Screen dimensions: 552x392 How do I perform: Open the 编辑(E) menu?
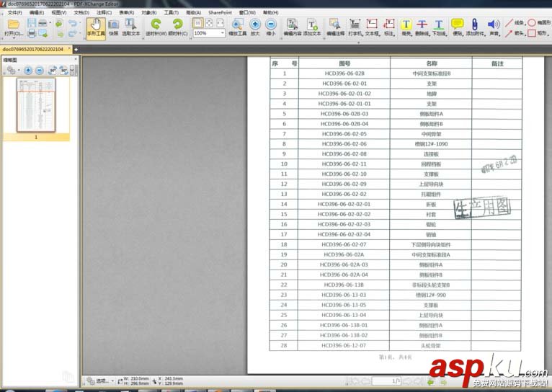(37, 12)
